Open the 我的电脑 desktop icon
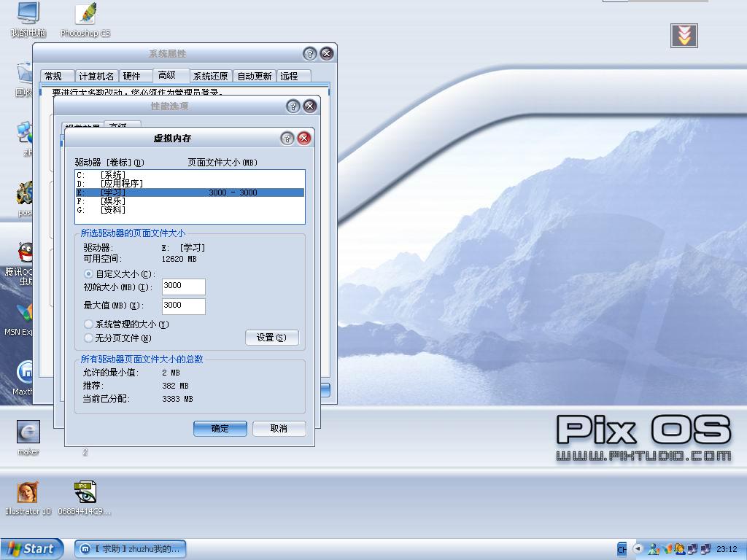This screenshot has width=747, height=560. 28,19
